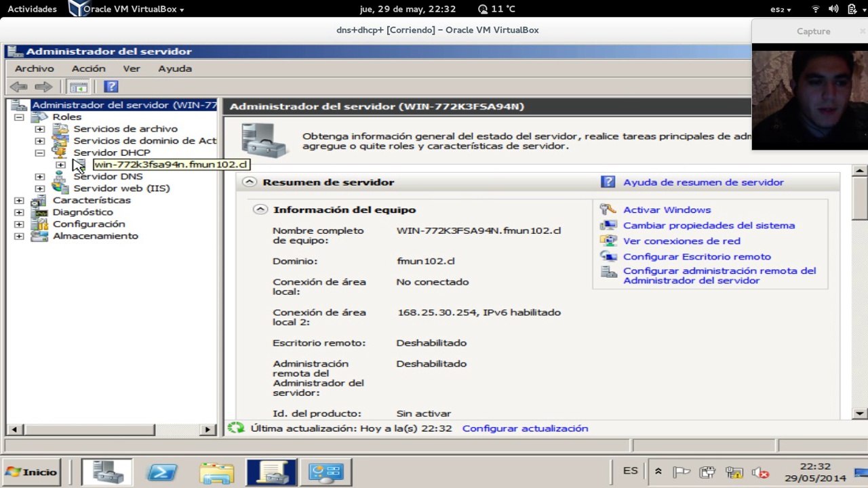Click the Características node icon
The image size is (868, 488).
40,200
